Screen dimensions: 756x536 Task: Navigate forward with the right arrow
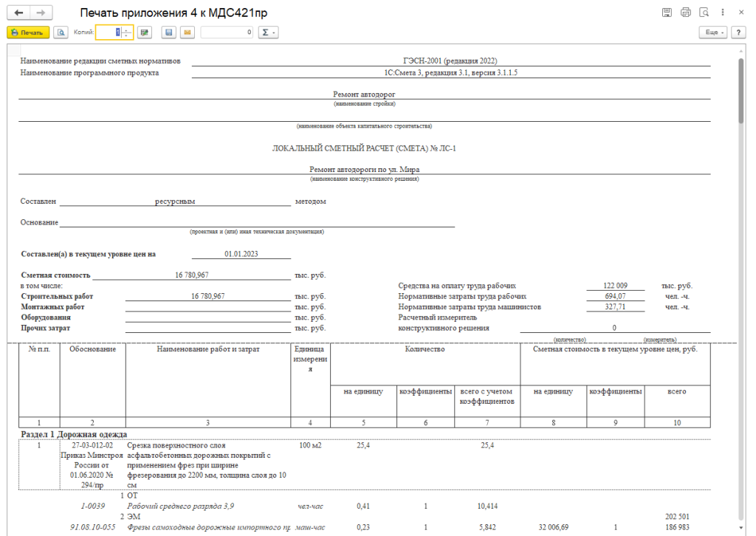click(x=41, y=13)
